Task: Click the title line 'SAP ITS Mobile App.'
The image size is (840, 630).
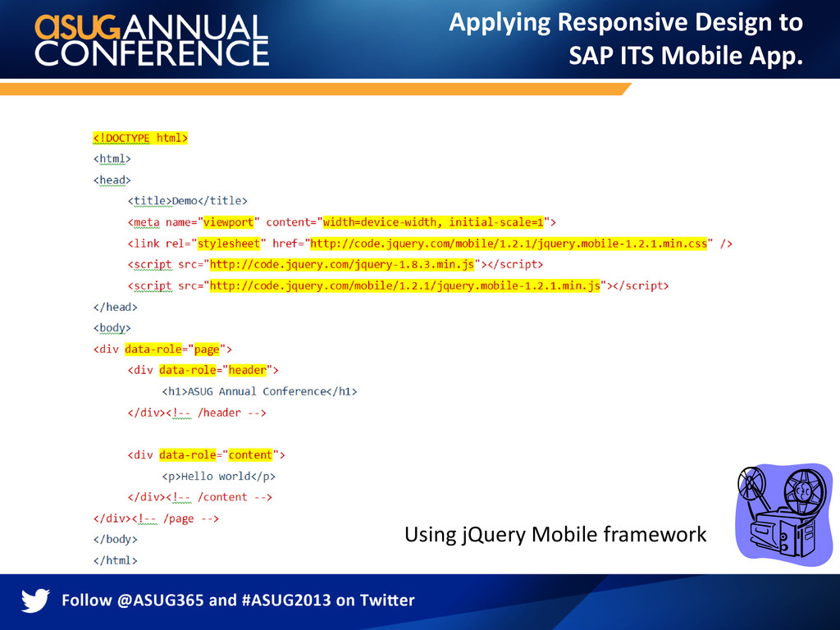Action: (x=686, y=56)
